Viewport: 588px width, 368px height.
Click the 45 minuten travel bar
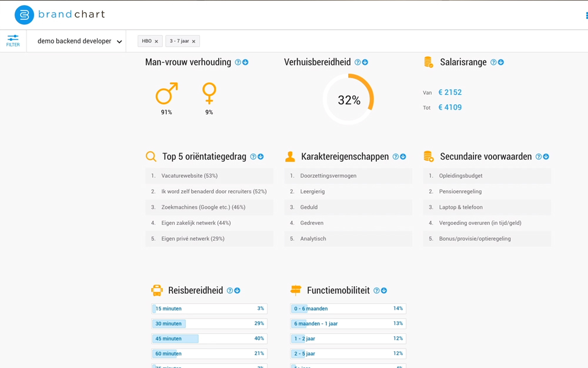(209, 339)
